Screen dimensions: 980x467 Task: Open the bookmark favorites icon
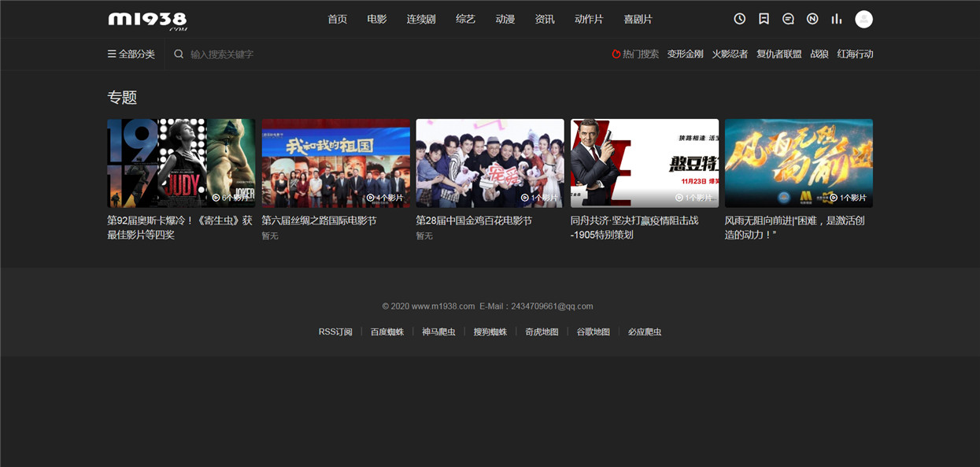pos(764,19)
